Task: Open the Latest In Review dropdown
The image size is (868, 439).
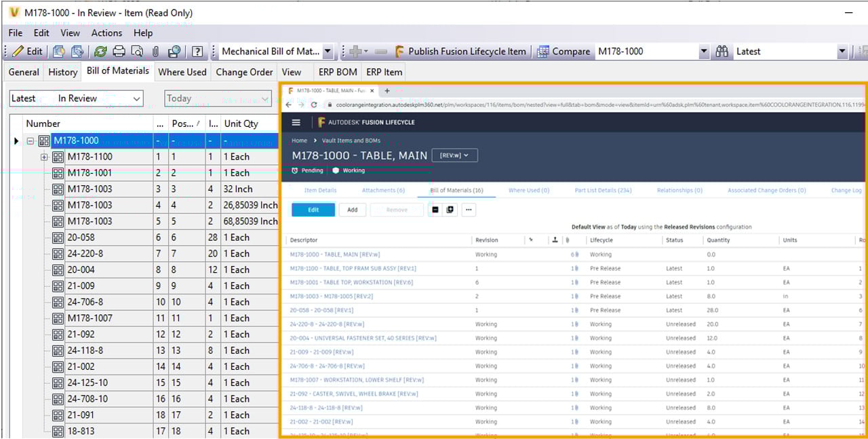Action: click(136, 99)
